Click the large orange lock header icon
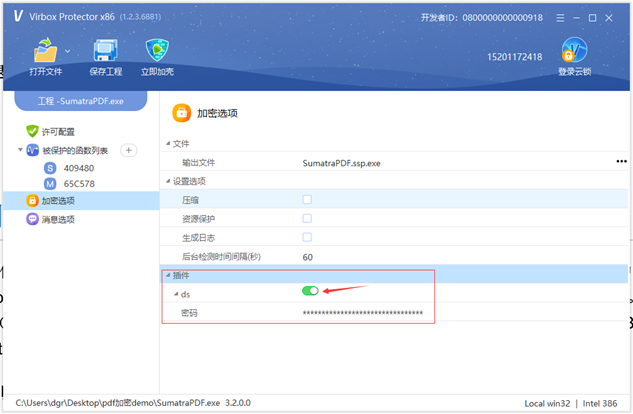The height and width of the screenshot is (414, 633). pos(182,113)
